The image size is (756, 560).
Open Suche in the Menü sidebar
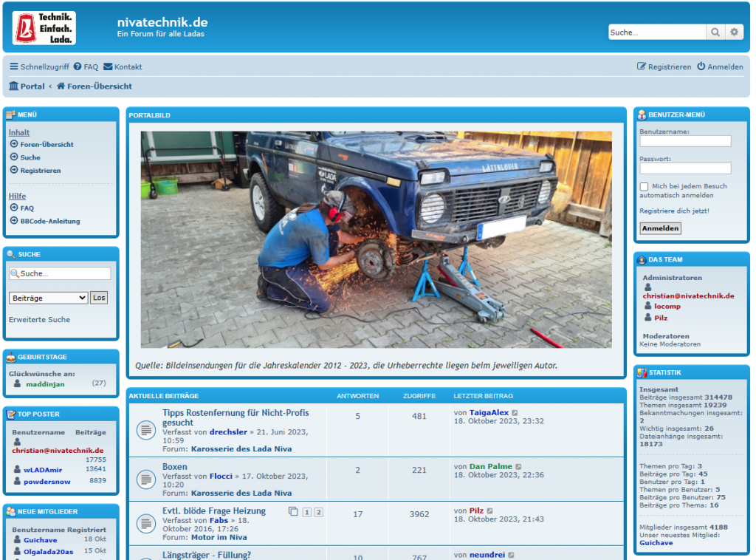30,157
